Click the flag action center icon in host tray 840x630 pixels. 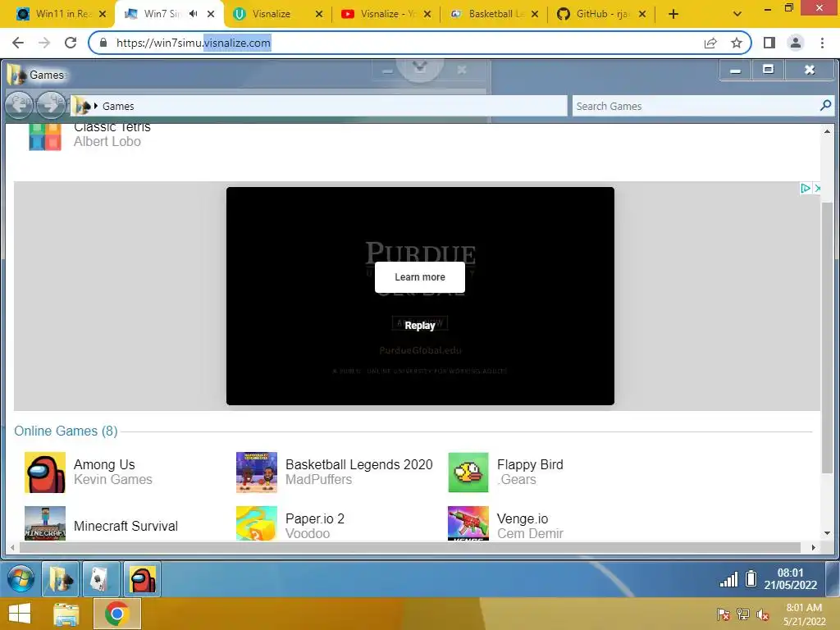tap(724, 614)
